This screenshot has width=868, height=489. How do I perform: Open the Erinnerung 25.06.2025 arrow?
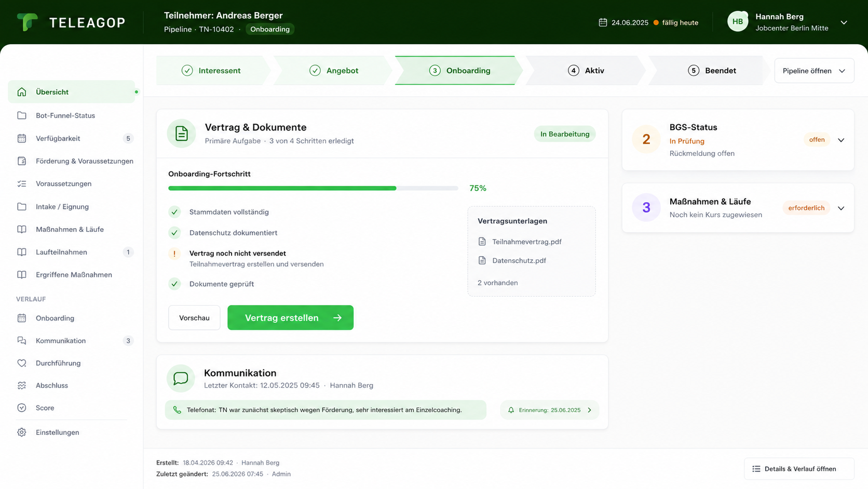(x=589, y=410)
